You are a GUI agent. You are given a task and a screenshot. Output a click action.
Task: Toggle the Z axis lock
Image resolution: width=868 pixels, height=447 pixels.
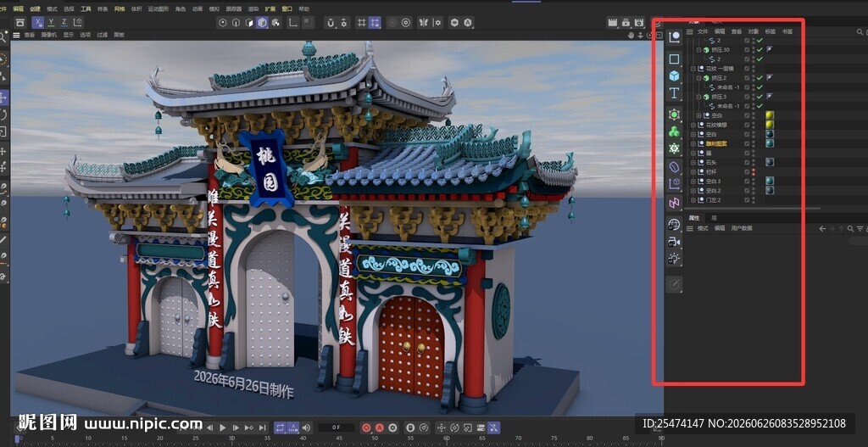tap(64, 22)
